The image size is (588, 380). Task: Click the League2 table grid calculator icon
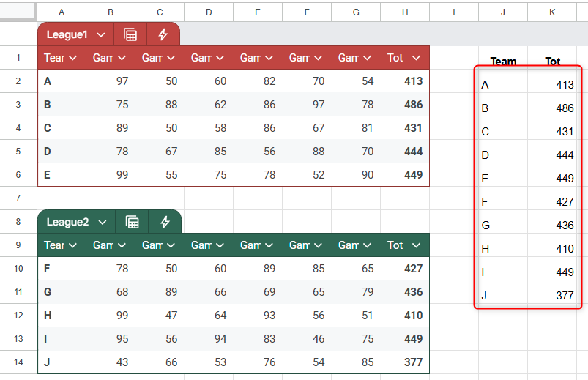tap(132, 222)
